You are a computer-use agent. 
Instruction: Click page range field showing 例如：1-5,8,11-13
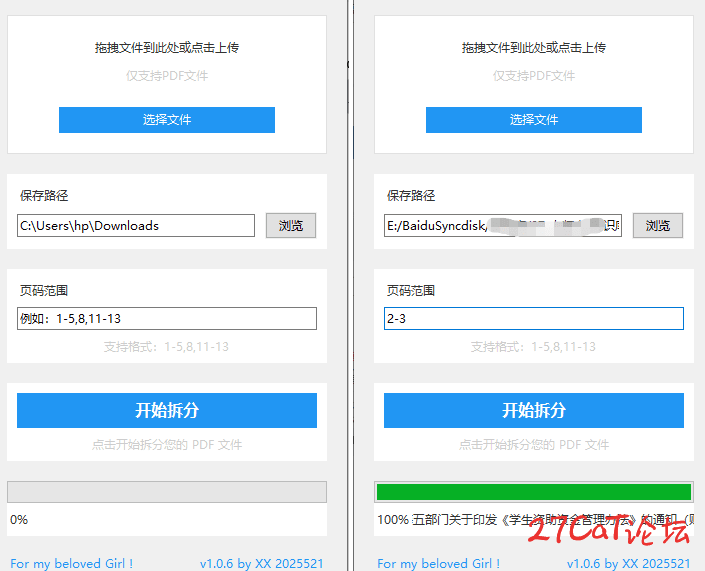tap(167, 318)
